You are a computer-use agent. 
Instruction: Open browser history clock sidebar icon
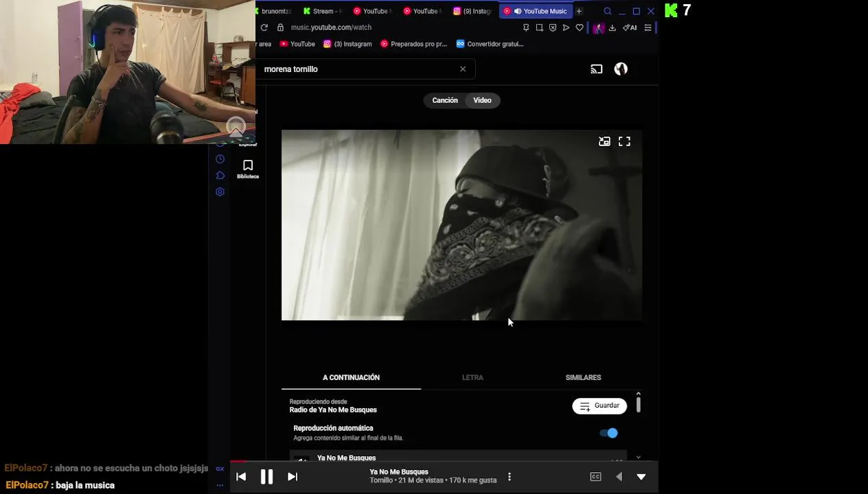(x=220, y=159)
